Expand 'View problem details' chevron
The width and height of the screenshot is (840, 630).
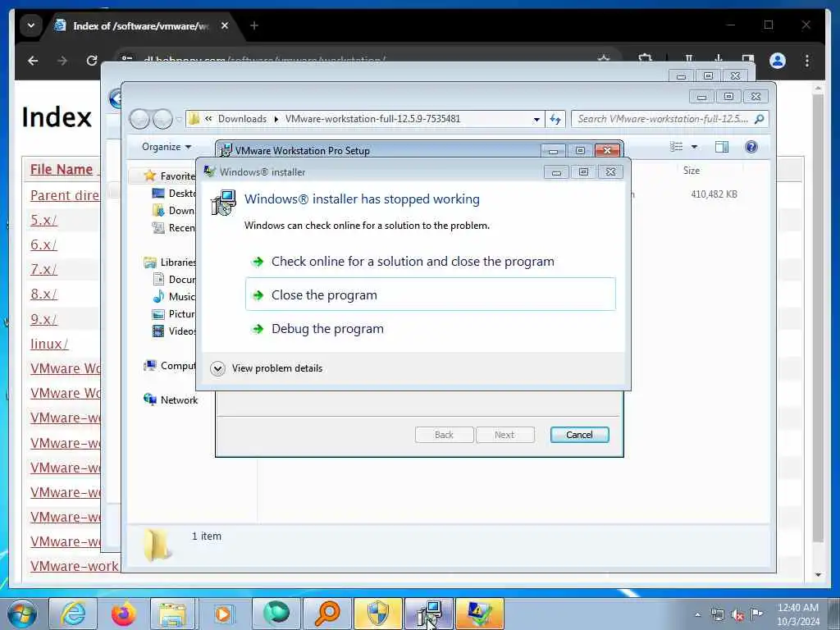pos(217,368)
